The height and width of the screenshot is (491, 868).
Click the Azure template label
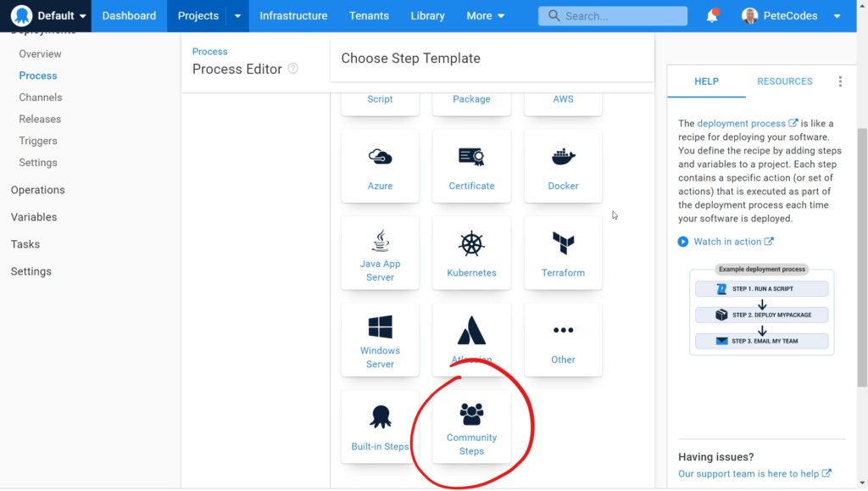(x=381, y=186)
